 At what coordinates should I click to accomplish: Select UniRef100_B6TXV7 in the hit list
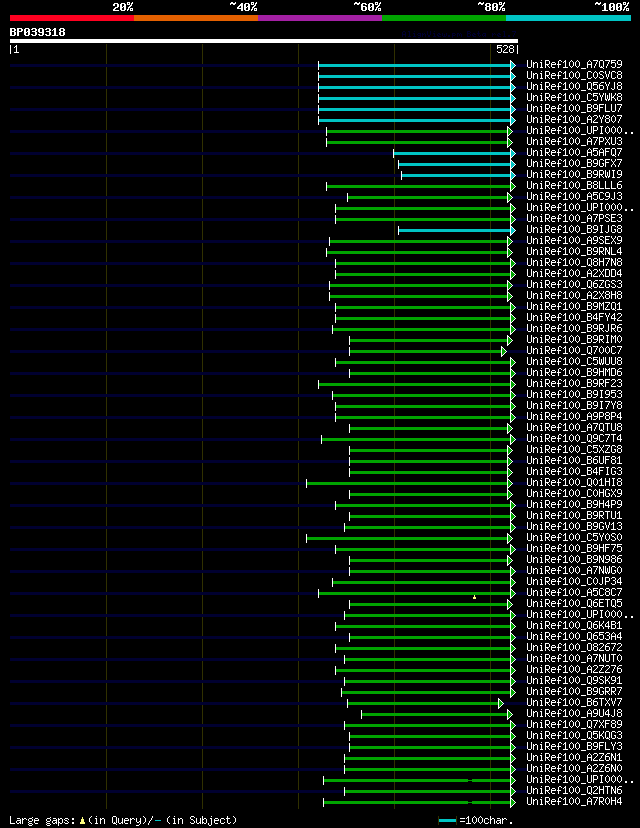point(574,702)
